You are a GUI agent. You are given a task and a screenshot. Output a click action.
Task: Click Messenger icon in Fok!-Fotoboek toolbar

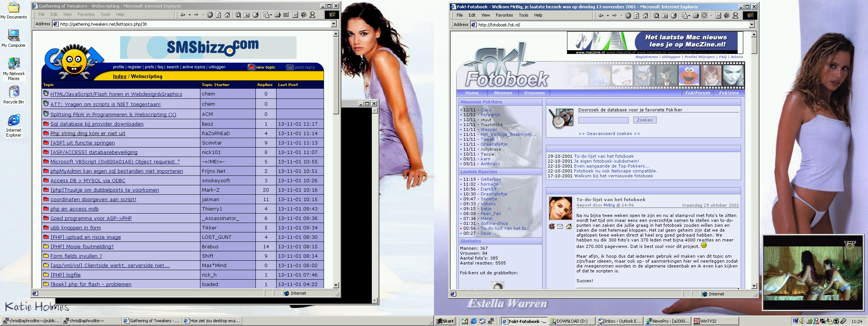[735, 15]
